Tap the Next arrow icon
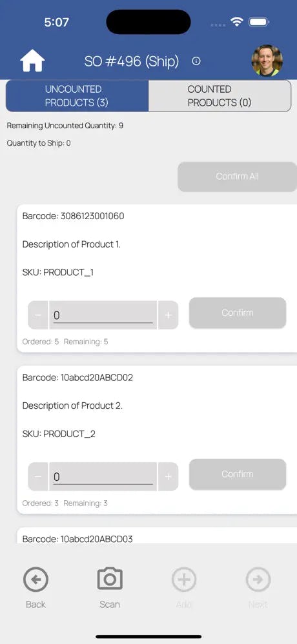Viewport: 297px width, 644px height. pyautogui.click(x=258, y=580)
